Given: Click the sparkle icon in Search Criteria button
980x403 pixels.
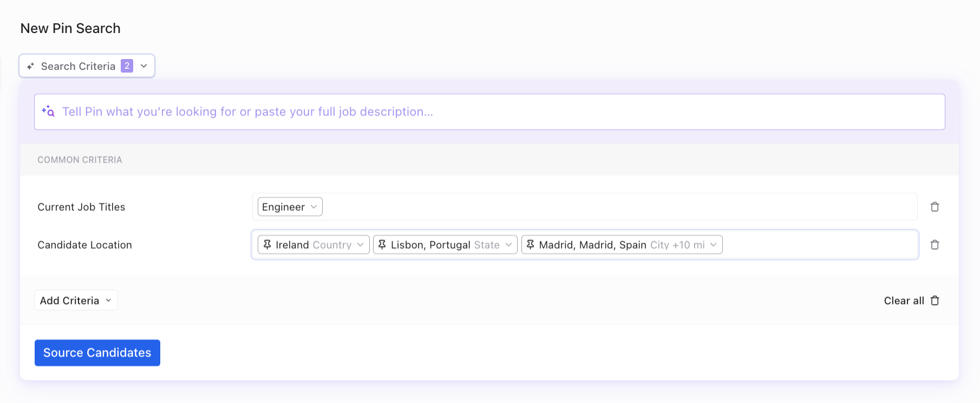Looking at the screenshot, I should click(x=31, y=66).
